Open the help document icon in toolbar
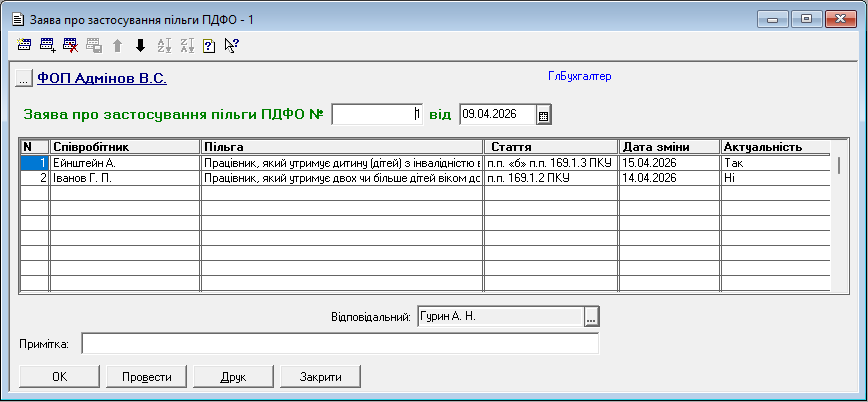 209,45
